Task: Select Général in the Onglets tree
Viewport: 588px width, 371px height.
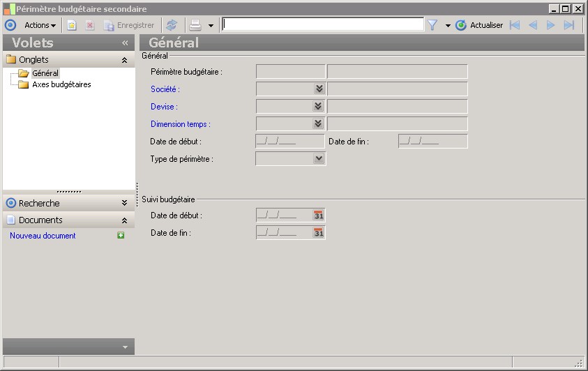Action: pyautogui.click(x=45, y=73)
